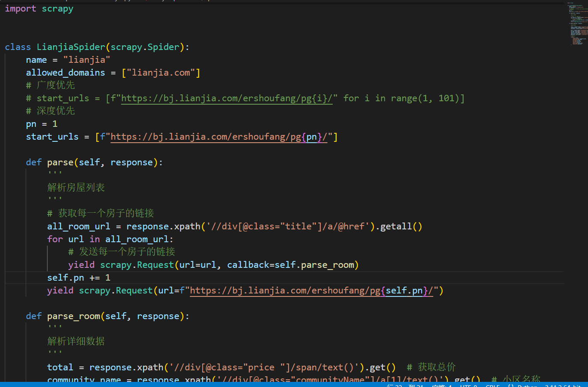Follow the start_urls pg{pn} URL link

[x=219, y=137]
